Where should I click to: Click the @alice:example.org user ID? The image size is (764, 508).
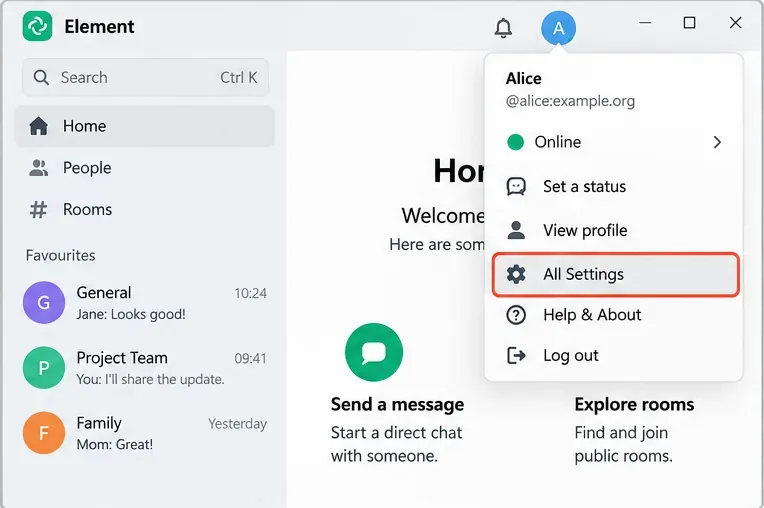tap(570, 101)
